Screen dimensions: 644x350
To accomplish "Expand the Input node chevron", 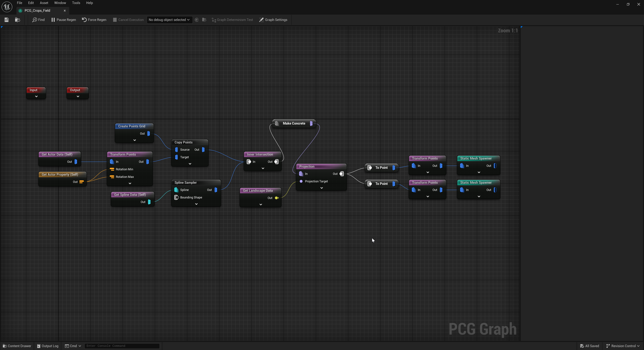I will pyautogui.click(x=36, y=96).
